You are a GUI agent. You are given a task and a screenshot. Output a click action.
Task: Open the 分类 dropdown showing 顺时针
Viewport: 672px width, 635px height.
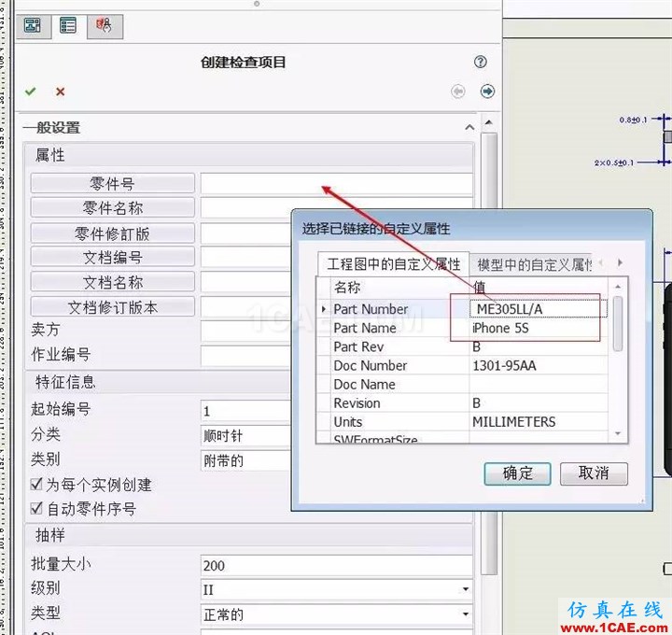coord(246,435)
